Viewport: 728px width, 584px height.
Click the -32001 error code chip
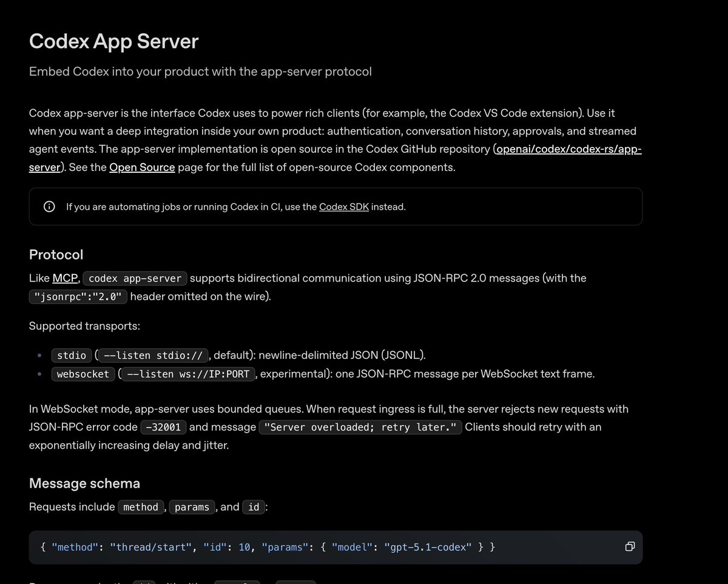tap(163, 428)
